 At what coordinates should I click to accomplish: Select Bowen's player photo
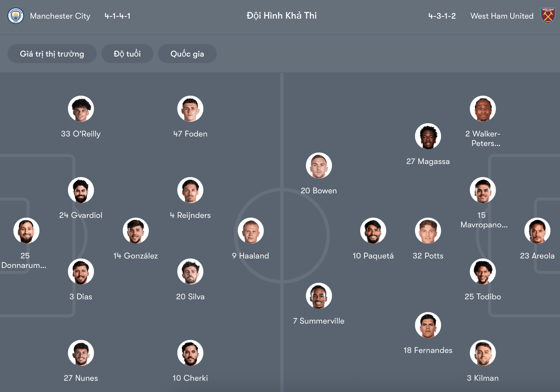(319, 165)
